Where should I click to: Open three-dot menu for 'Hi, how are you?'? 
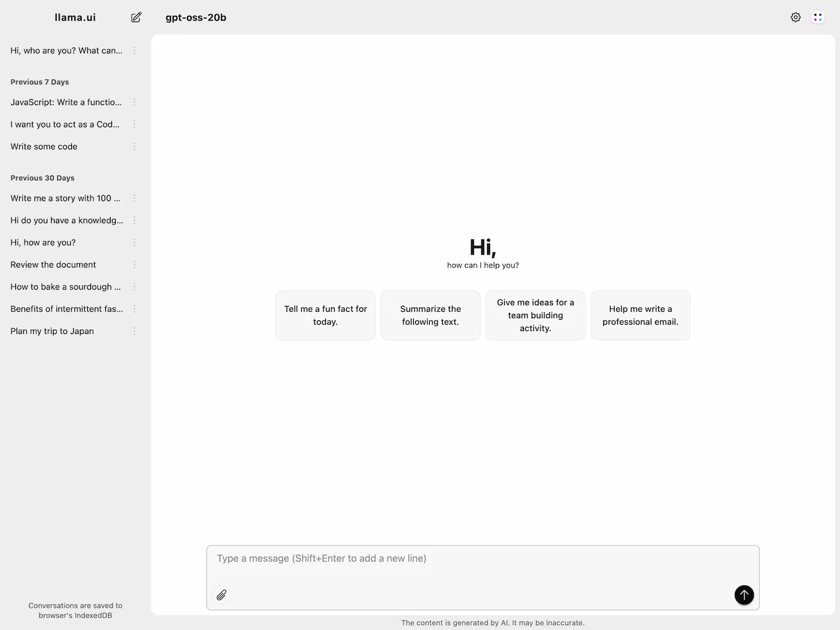[134, 242]
